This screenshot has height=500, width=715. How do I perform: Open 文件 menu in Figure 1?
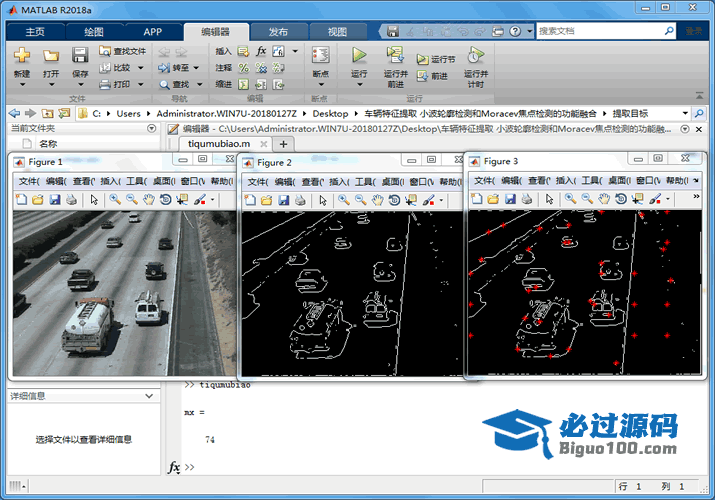pos(29,181)
